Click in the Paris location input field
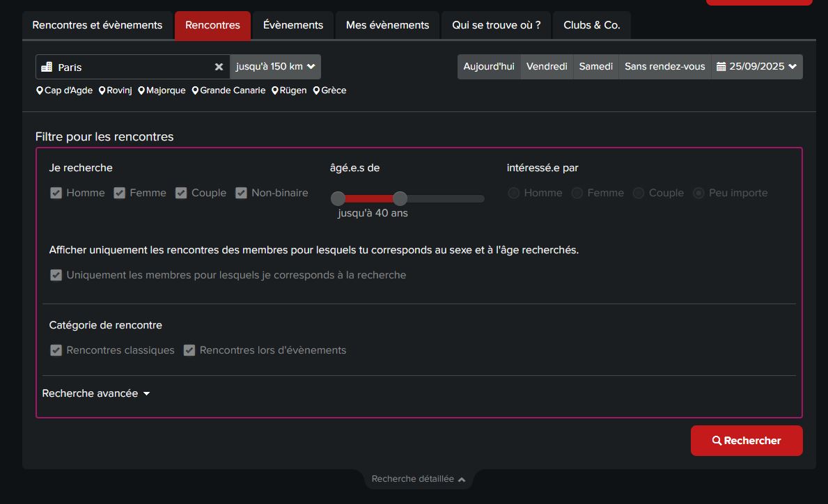The image size is (828, 504). click(132, 67)
